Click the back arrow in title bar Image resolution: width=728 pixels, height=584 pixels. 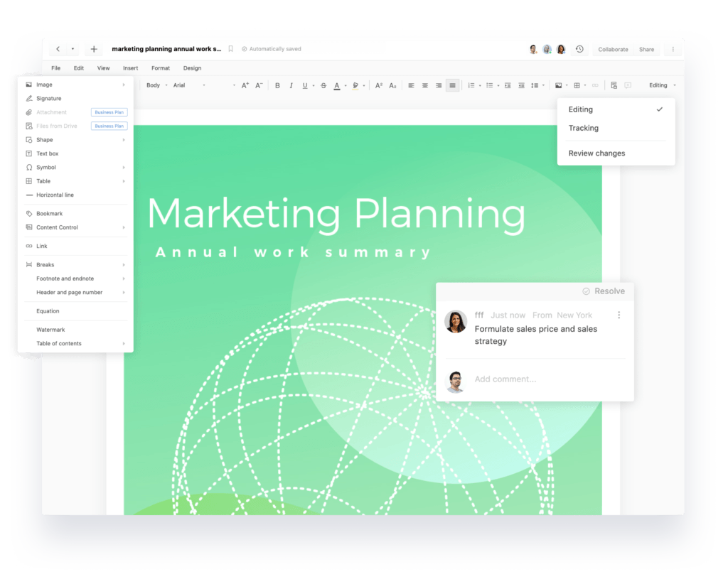pos(58,49)
